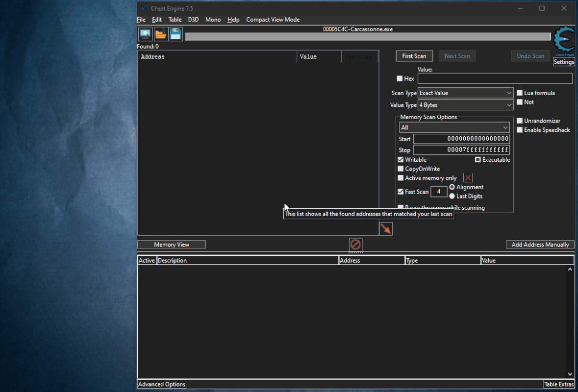Switch to Compact View Mode

point(273,20)
